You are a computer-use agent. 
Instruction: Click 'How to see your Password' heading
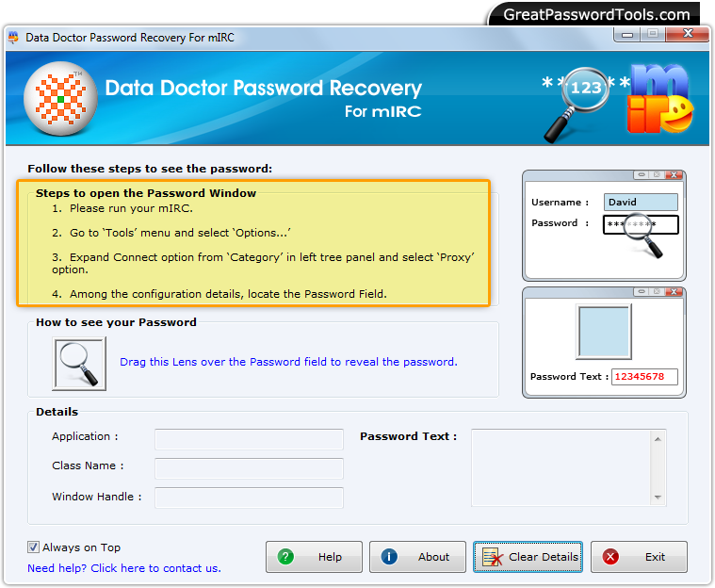coord(116,322)
